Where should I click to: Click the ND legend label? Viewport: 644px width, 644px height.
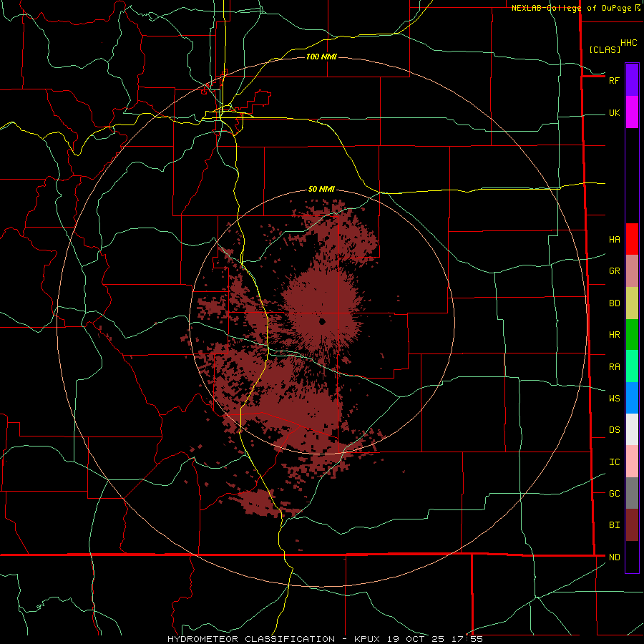tap(614, 557)
